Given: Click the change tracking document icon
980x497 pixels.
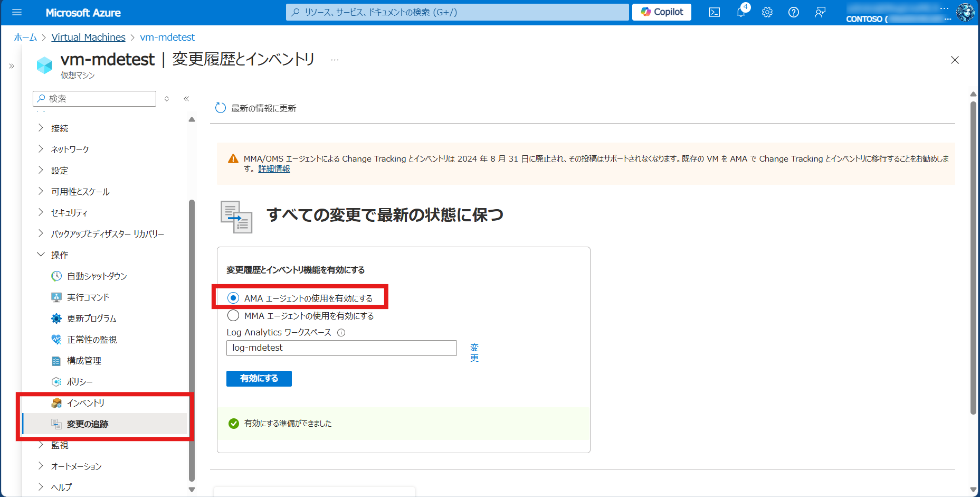Looking at the screenshot, I should (236, 217).
